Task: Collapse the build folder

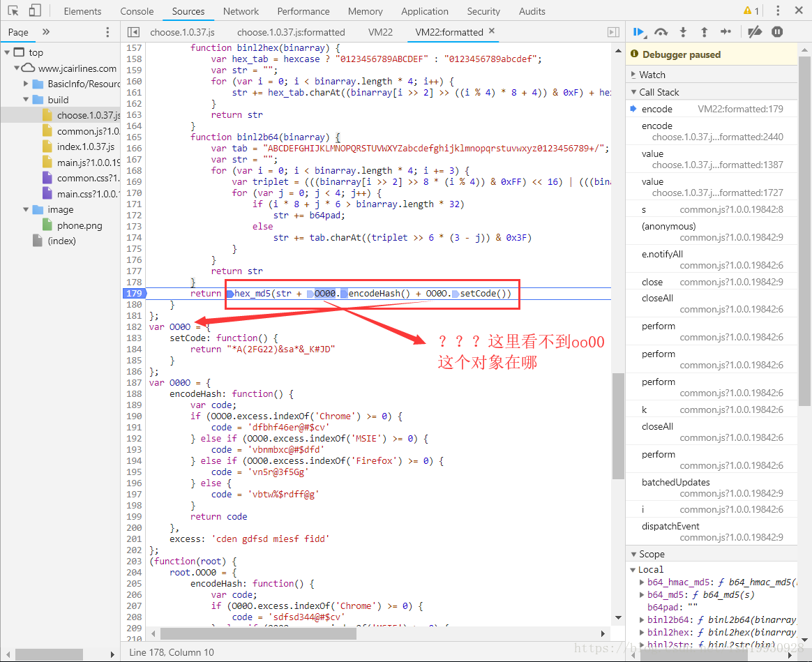Action: coord(26,99)
